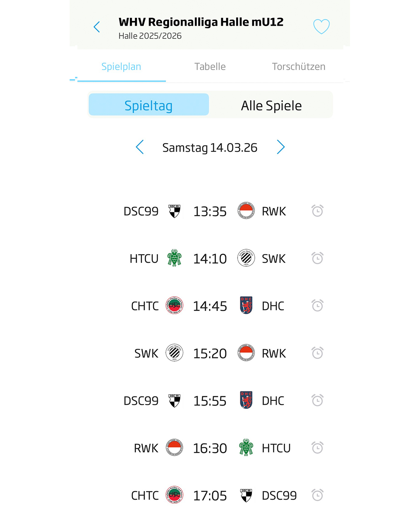
Task: Set alarm for the 15:20 SWK match
Action: 317,353
